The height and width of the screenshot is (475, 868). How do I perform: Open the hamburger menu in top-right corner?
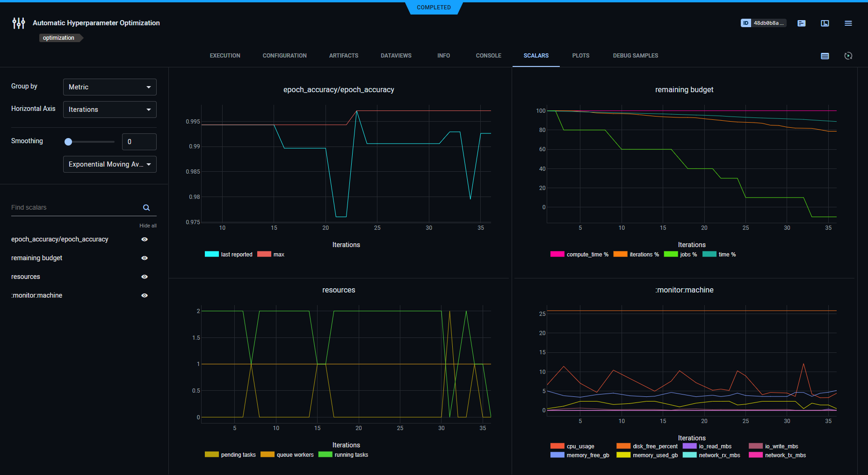click(848, 23)
